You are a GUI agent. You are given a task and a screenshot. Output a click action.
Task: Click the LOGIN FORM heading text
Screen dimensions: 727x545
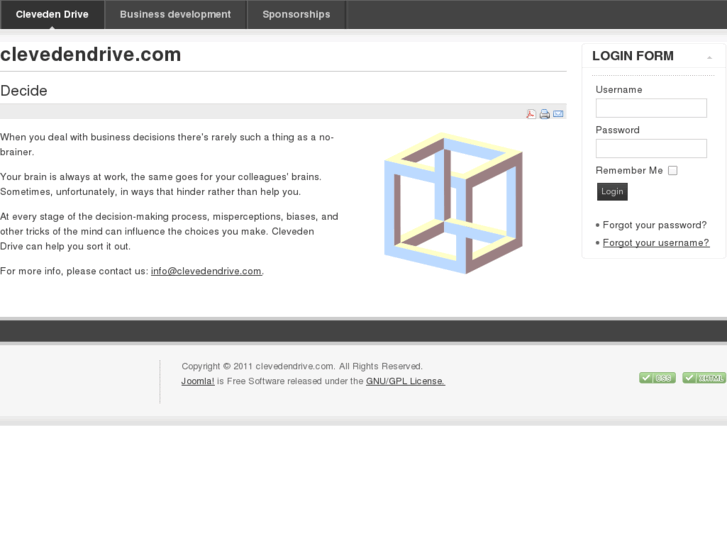632,56
